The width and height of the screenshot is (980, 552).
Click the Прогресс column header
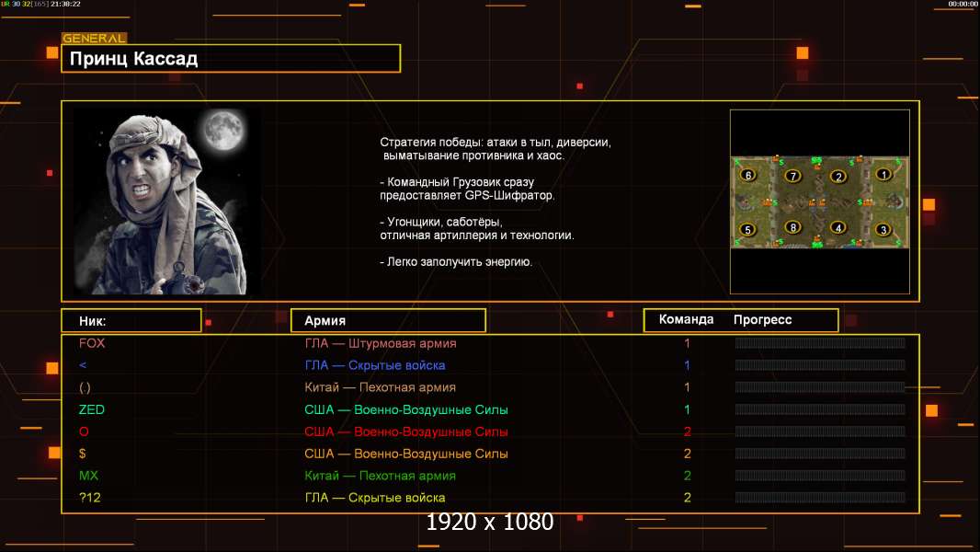(762, 320)
